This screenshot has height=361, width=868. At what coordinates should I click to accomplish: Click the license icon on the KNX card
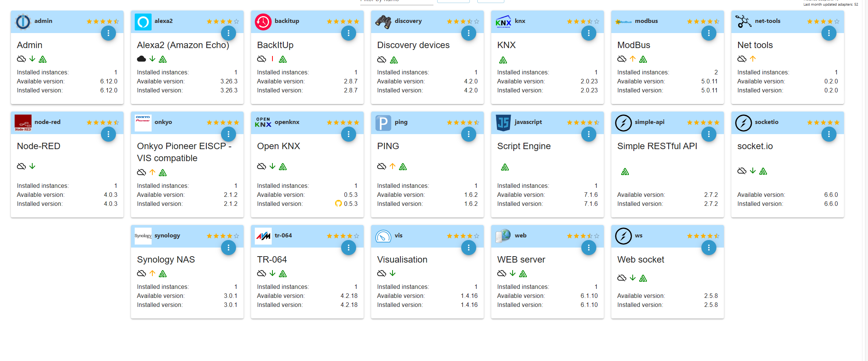click(x=503, y=60)
